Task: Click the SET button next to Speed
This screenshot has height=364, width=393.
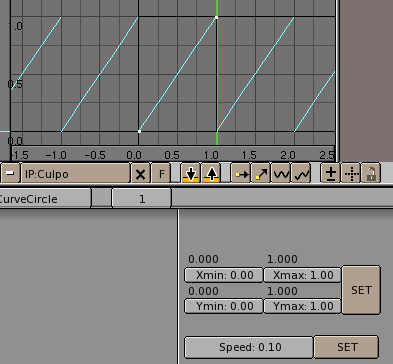Action: coord(347,347)
